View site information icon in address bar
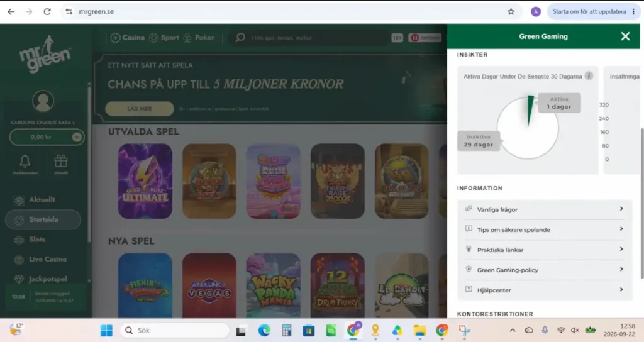 pyautogui.click(x=69, y=11)
